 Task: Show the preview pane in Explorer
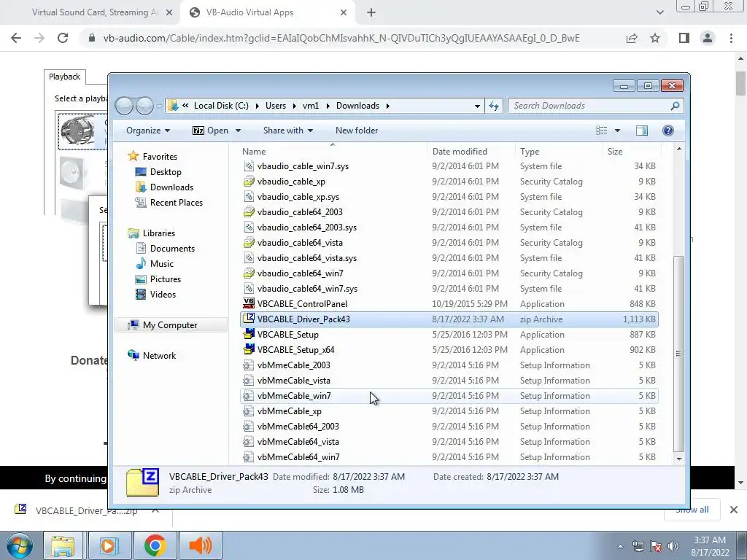point(642,131)
